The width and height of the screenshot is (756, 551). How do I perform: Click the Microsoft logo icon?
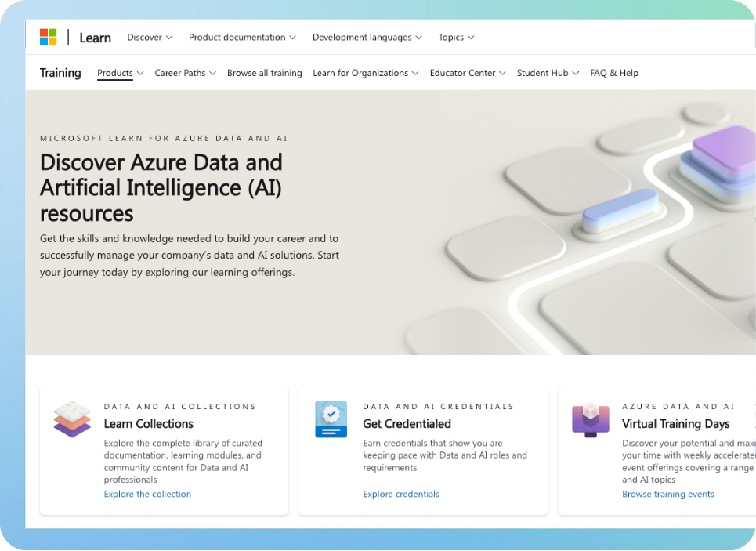[x=49, y=37]
